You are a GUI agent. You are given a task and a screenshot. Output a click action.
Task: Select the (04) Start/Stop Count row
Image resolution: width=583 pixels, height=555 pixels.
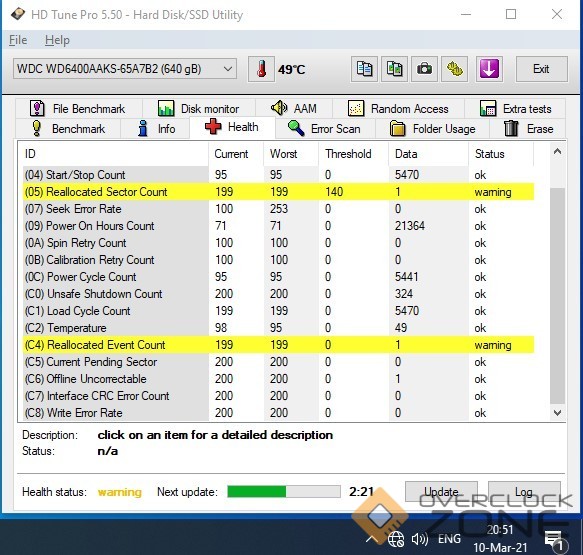pos(278,175)
